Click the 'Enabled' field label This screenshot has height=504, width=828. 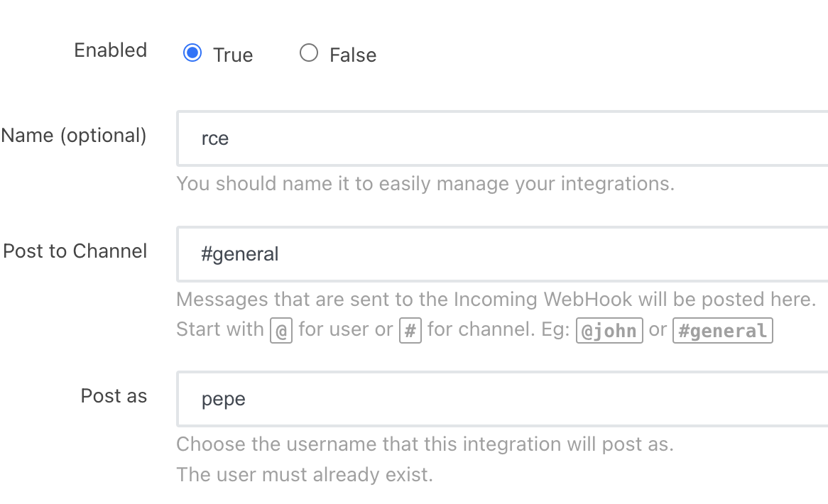pyautogui.click(x=110, y=50)
